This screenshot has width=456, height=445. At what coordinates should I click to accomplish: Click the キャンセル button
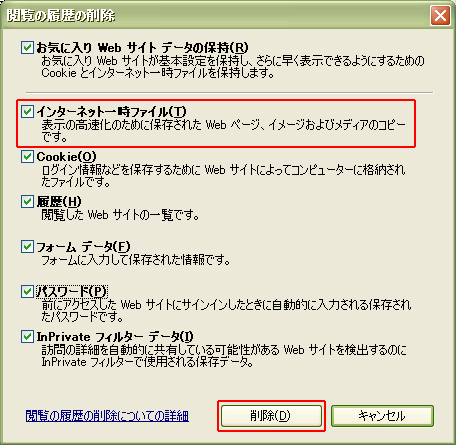pos(382,416)
